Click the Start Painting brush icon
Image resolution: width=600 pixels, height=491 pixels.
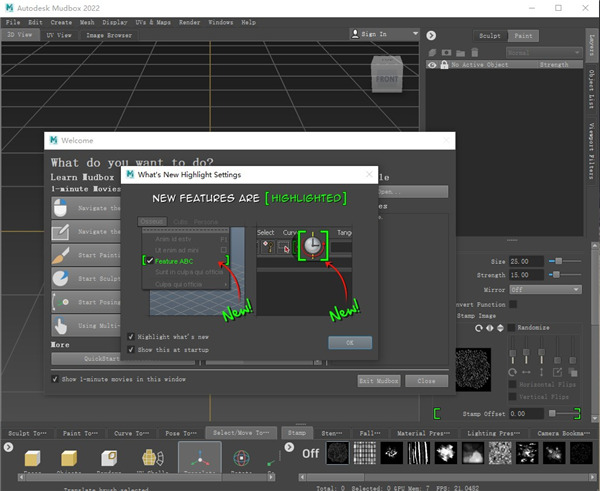[x=62, y=254]
